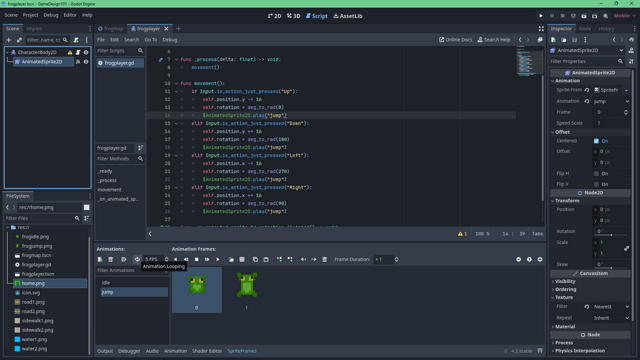Click the Search Help button
This screenshot has height=360, width=640.
tap(494, 40)
